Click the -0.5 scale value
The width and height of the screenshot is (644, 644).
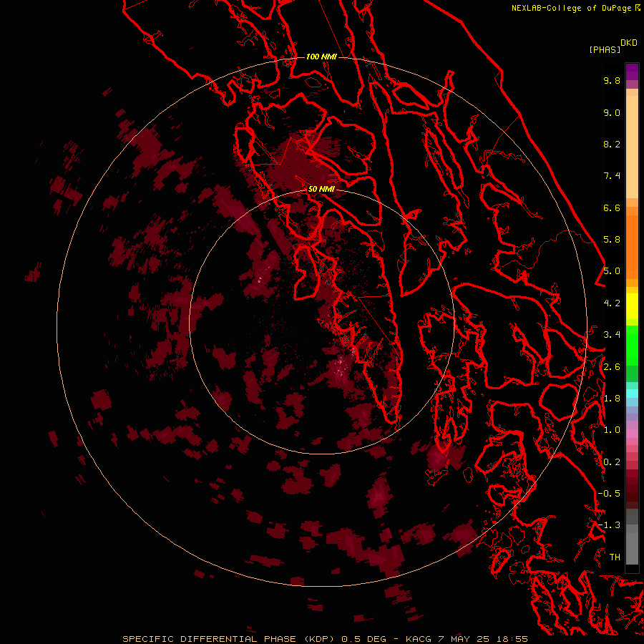[609, 494]
